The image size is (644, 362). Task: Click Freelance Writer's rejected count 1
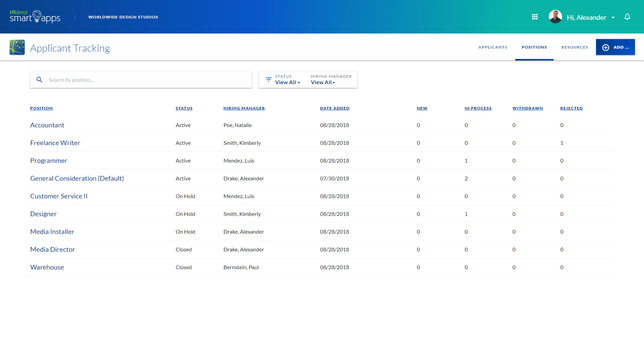[x=562, y=143]
